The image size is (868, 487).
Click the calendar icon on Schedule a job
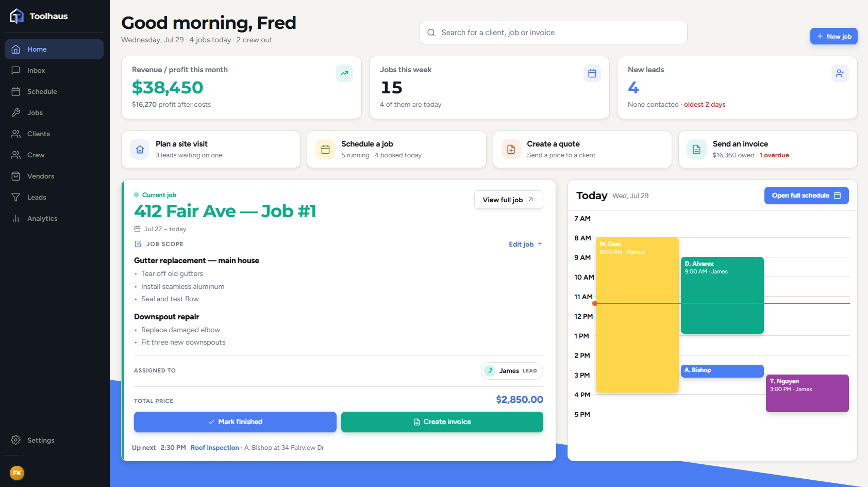tap(325, 149)
